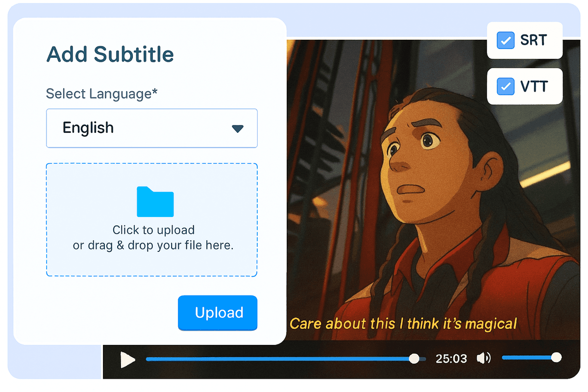Screen dimensions: 588x392
Task: Click the "Click to upload" text
Action: coord(153,230)
